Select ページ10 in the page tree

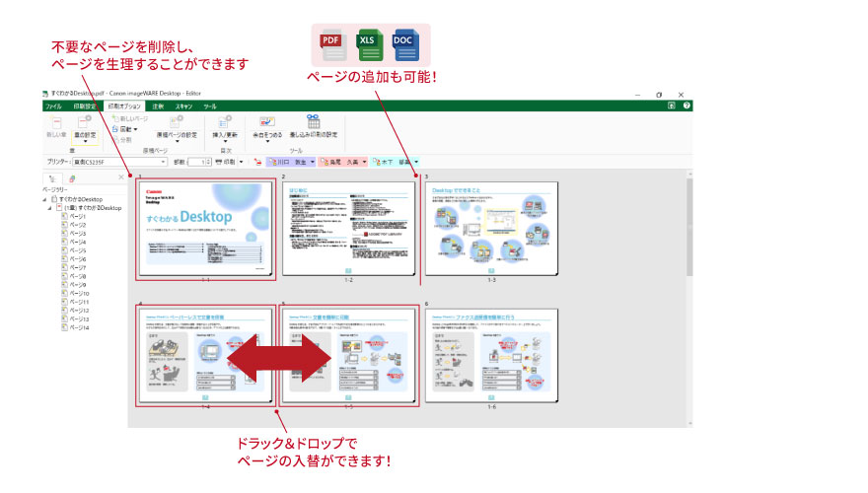click(x=75, y=293)
